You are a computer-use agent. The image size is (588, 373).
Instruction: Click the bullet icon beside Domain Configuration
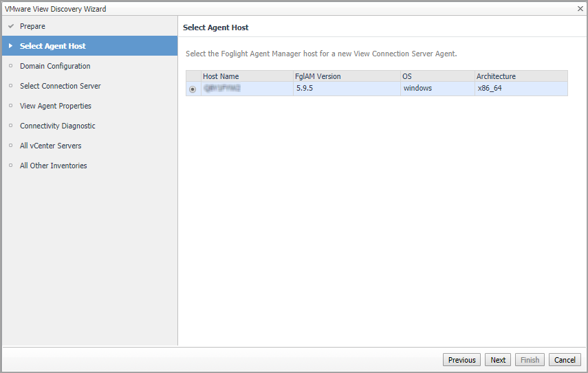coord(10,66)
